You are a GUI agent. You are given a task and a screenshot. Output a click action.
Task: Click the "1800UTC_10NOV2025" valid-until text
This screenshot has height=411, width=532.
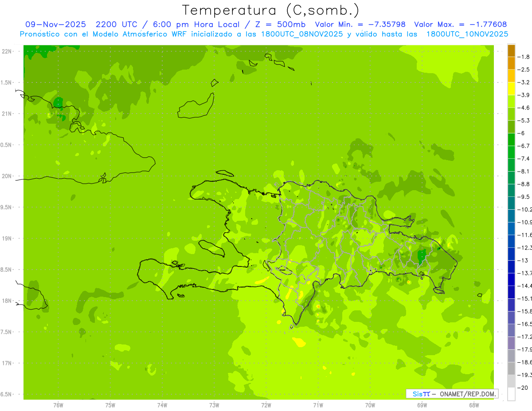(467, 34)
